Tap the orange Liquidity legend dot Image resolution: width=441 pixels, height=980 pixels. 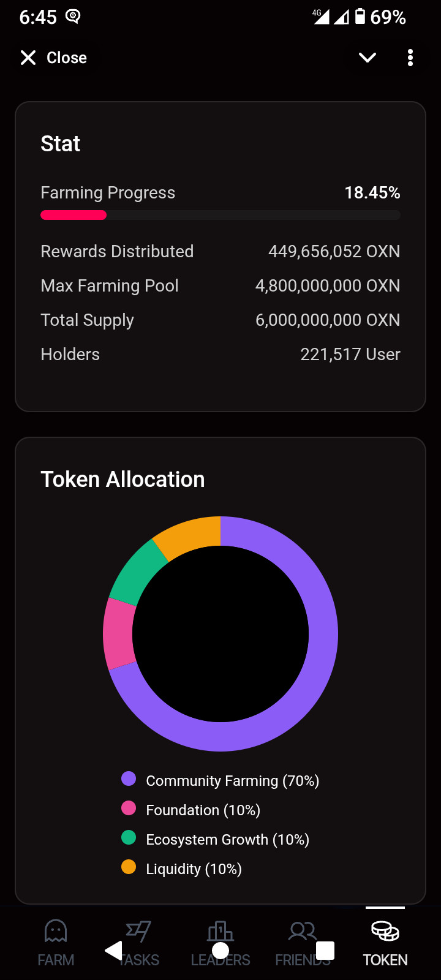(x=129, y=867)
